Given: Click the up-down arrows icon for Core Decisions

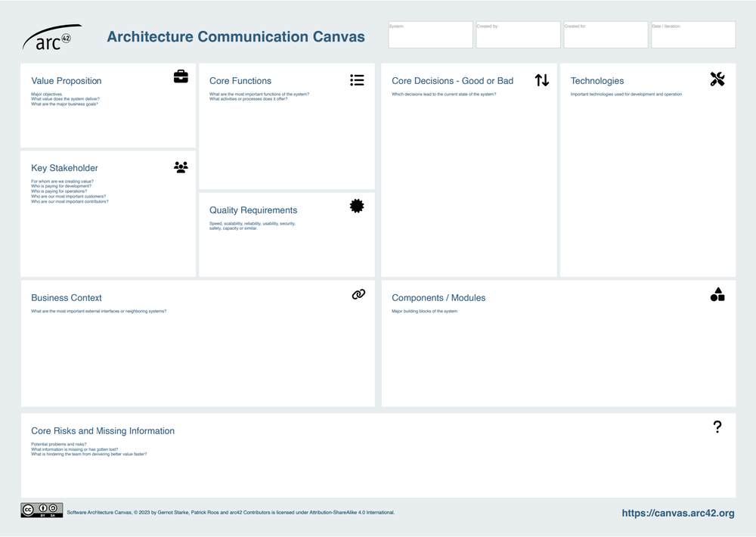Looking at the screenshot, I should click(541, 79).
